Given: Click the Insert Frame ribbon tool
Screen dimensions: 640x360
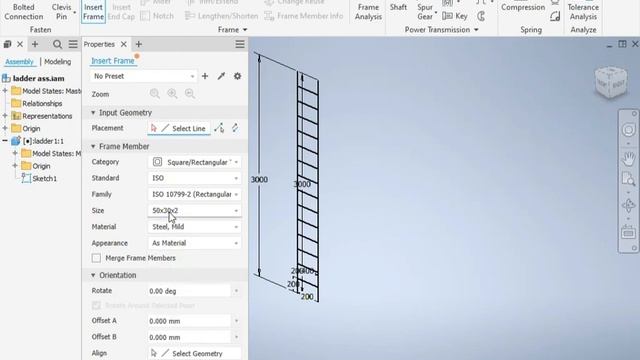Looking at the screenshot, I should (93, 11).
